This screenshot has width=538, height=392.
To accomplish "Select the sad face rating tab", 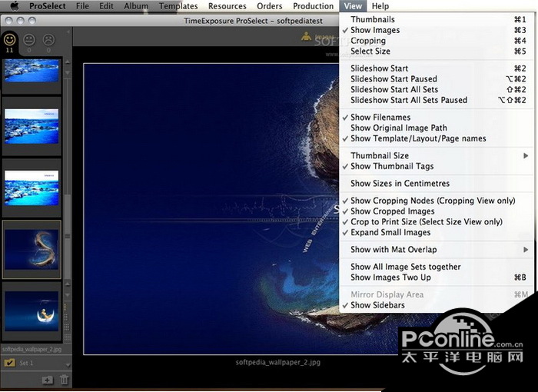I will pyautogui.click(x=48, y=38).
